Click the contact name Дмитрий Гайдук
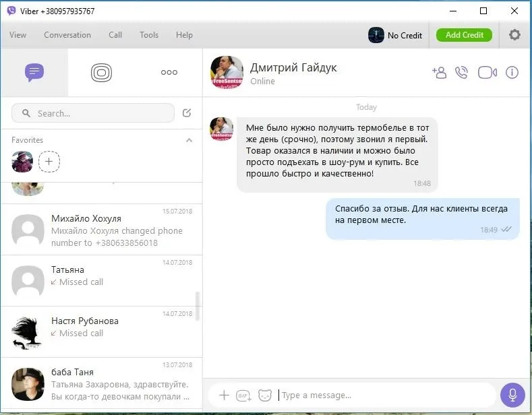 (x=293, y=67)
